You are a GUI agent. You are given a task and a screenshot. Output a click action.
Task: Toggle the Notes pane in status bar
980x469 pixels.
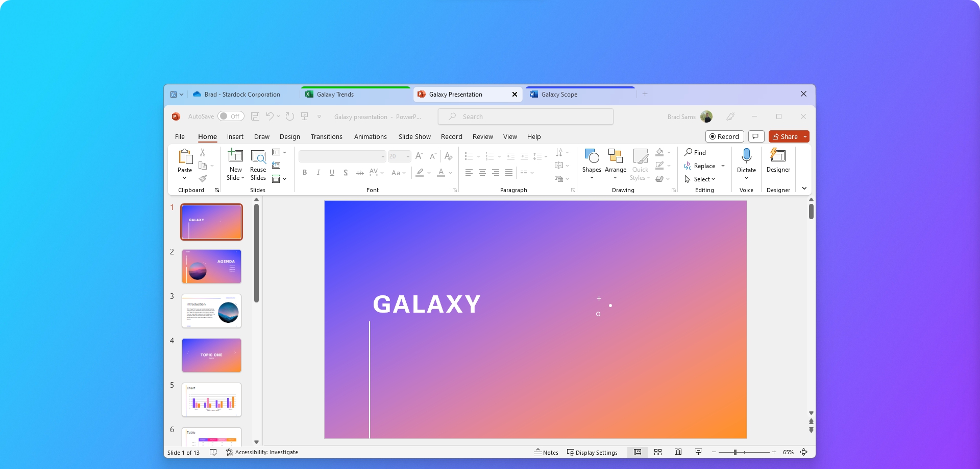[x=546, y=452]
